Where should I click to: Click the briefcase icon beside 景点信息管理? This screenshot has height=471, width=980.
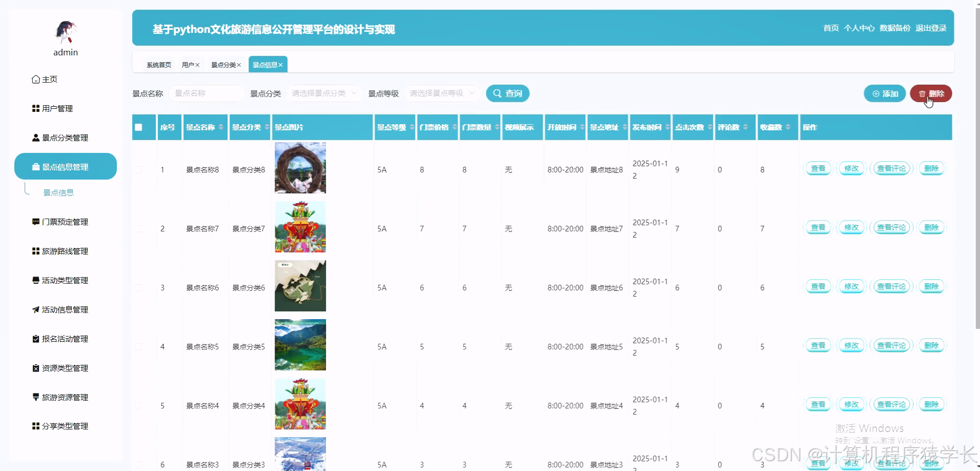[36, 167]
